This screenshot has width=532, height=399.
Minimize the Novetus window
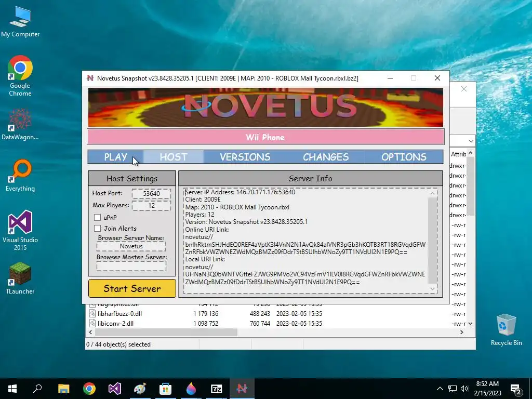coord(390,78)
